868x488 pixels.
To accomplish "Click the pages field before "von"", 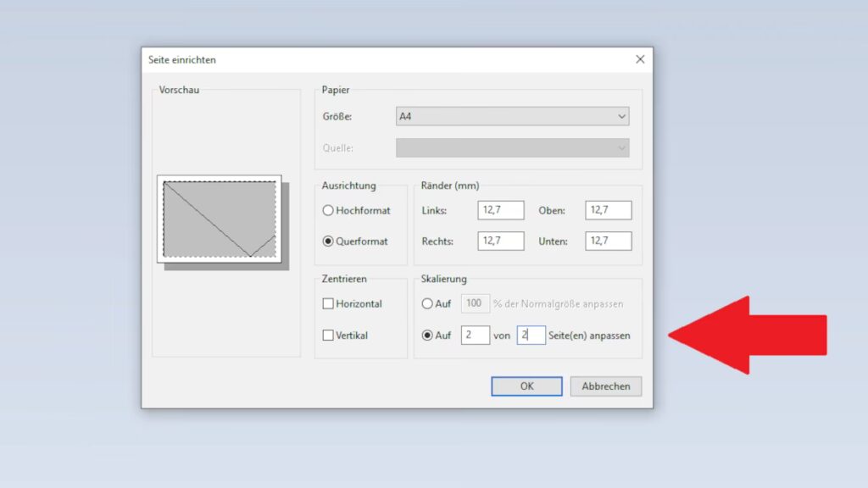I will [x=475, y=335].
